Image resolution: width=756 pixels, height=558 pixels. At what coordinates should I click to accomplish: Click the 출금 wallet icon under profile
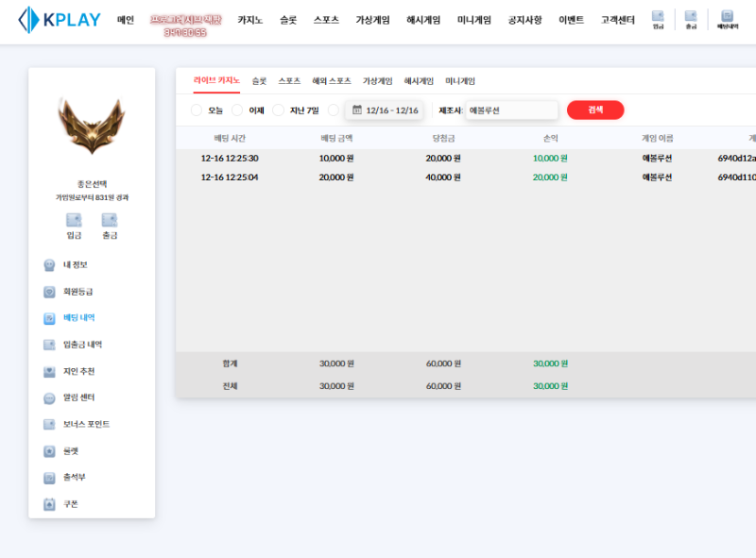pos(110,225)
